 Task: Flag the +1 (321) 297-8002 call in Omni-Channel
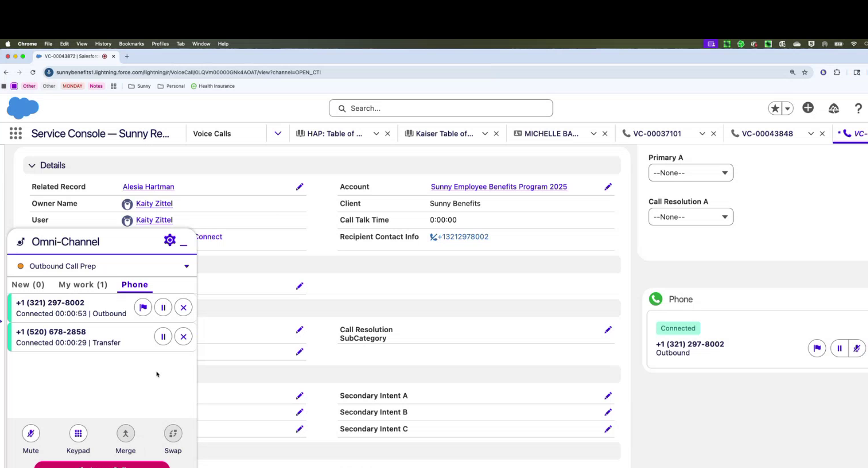[143, 308]
